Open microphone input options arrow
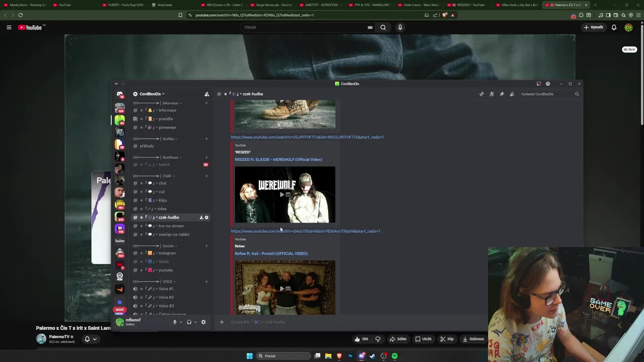Image resolution: width=644 pixels, height=362 pixels. click(181, 322)
